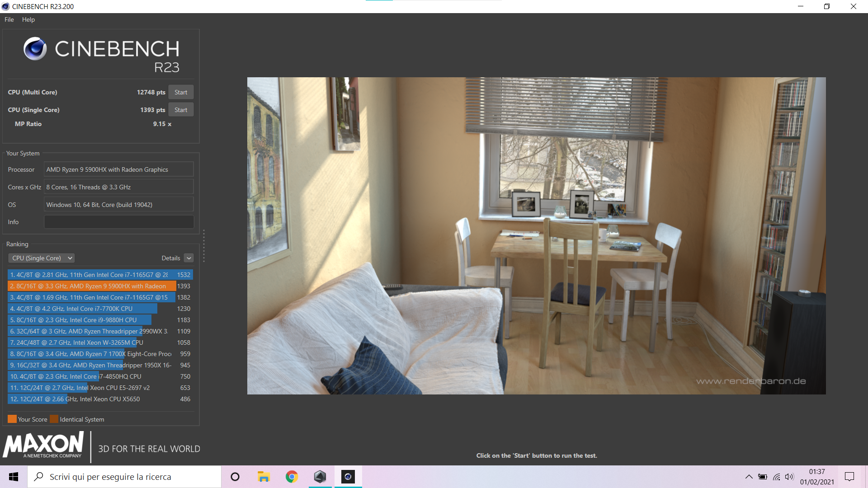
Task: Open the Help menu
Action: point(28,19)
